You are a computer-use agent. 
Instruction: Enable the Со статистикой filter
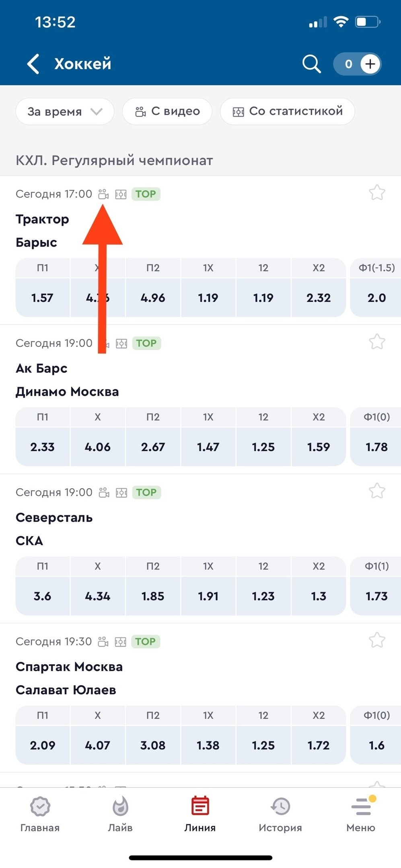[288, 111]
